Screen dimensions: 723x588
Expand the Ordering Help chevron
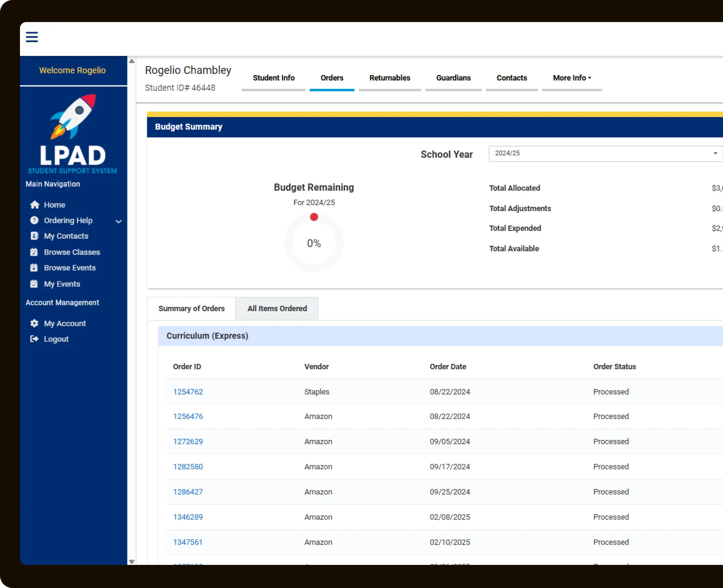[119, 221]
